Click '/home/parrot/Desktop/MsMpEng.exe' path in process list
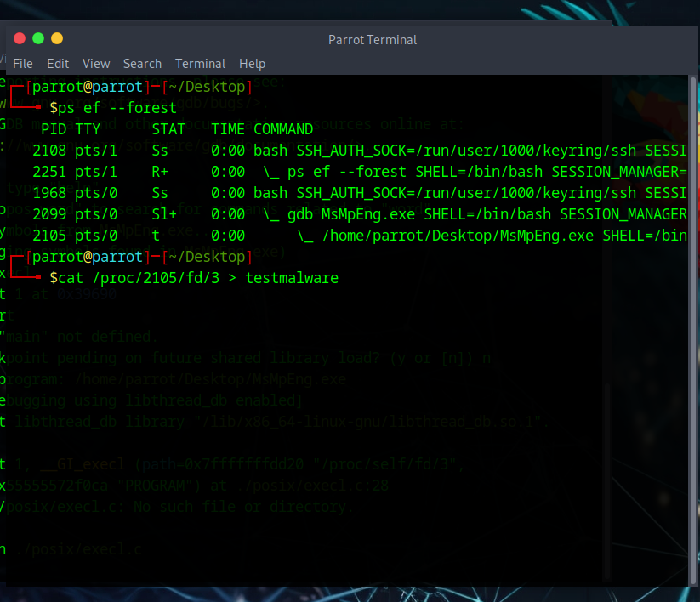Screen dimensions: 700x602 [x=458, y=236]
